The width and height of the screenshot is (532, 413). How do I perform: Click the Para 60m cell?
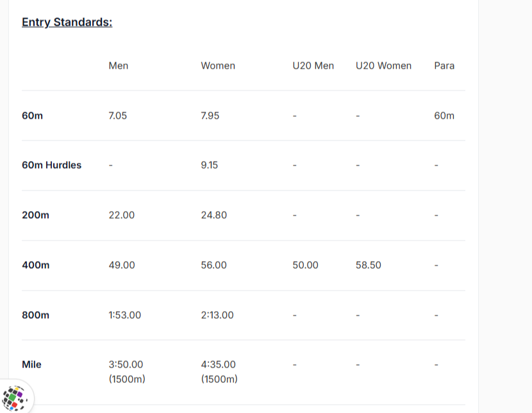tap(444, 115)
